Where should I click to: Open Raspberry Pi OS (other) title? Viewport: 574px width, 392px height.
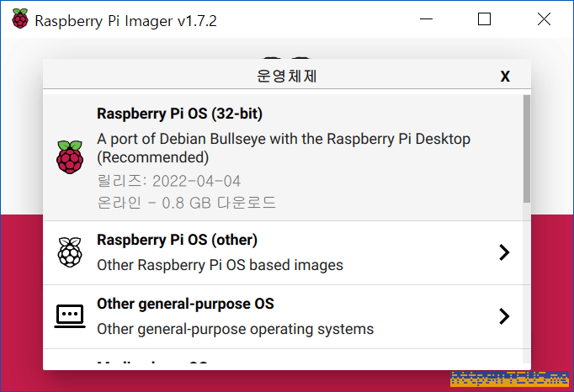(178, 240)
